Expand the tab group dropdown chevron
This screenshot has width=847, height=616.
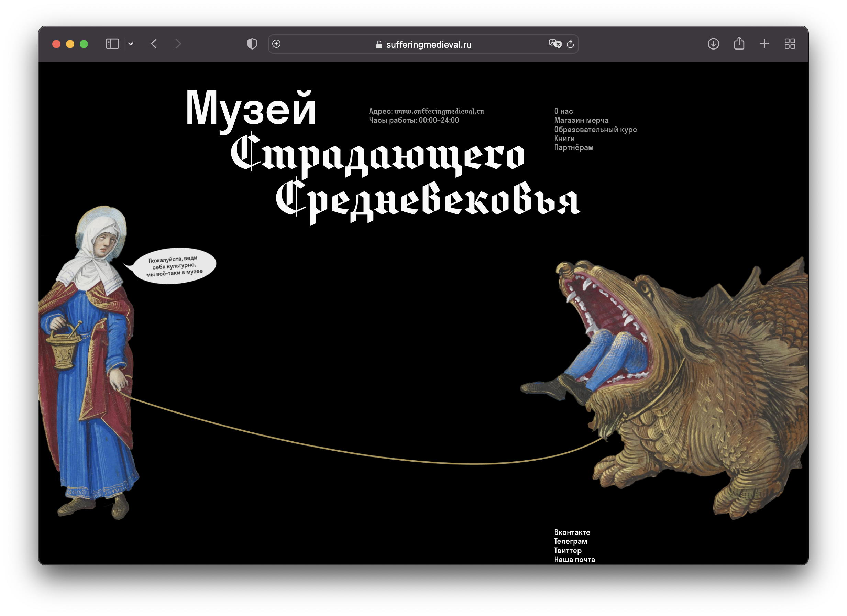pyautogui.click(x=130, y=44)
